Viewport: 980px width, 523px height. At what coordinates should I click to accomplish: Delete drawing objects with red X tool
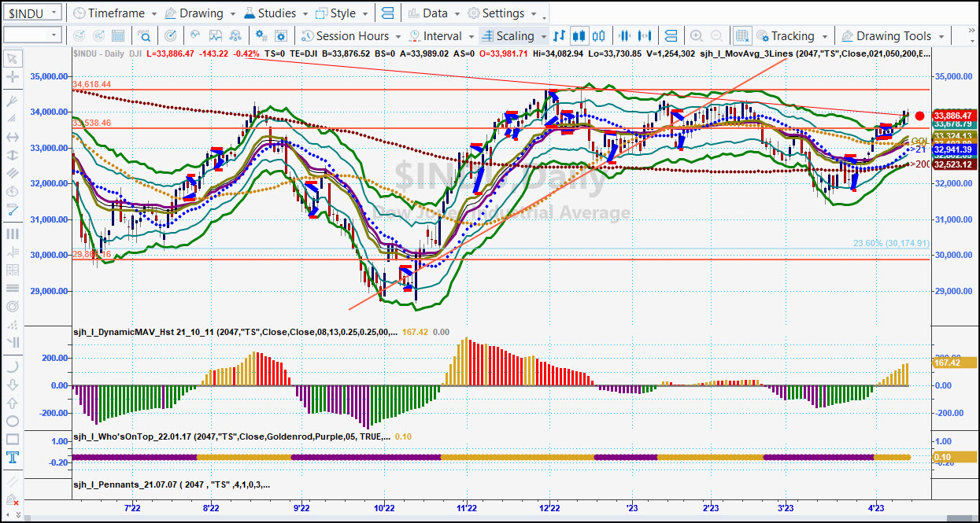(x=12, y=501)
